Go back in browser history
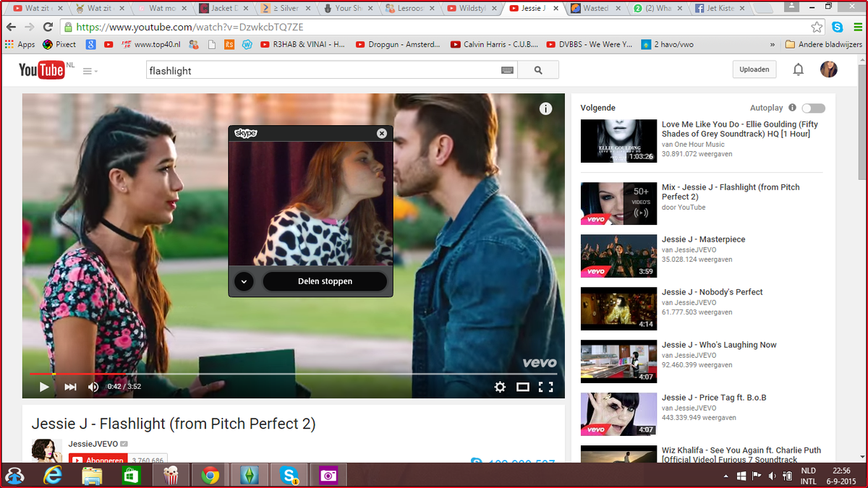The image size is (868, 488). (11, 27)
